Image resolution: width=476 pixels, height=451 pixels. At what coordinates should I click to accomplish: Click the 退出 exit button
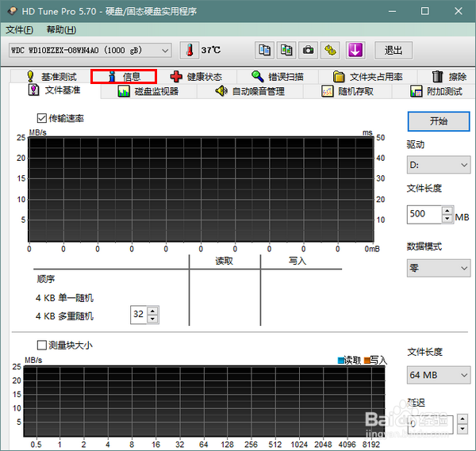click(x=393, y=51)
